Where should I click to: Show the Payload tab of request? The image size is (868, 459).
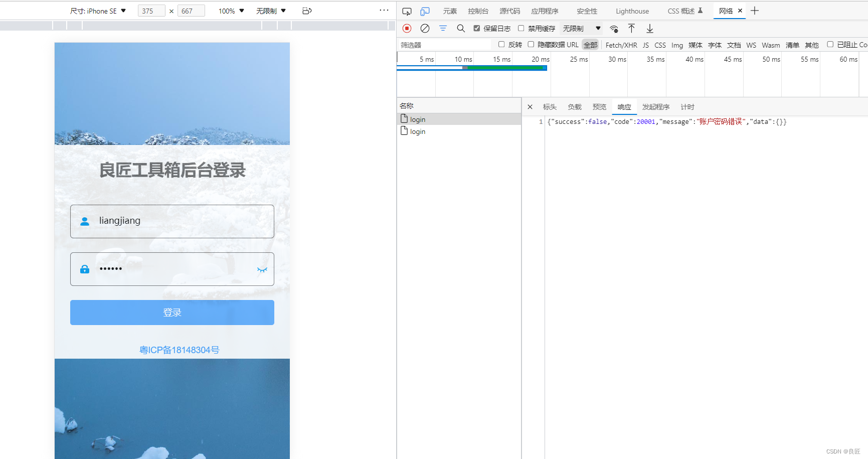click(575, 107)
